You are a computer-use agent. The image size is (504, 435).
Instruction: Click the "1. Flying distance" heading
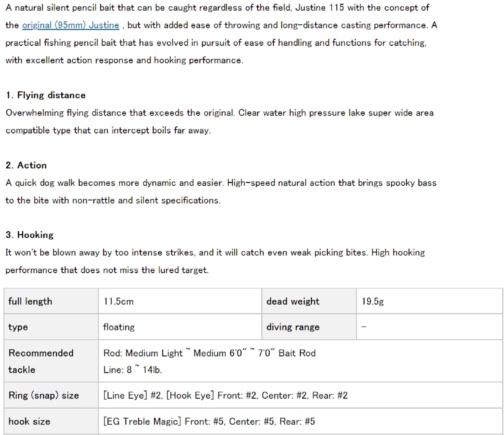(x=46, y=95)
